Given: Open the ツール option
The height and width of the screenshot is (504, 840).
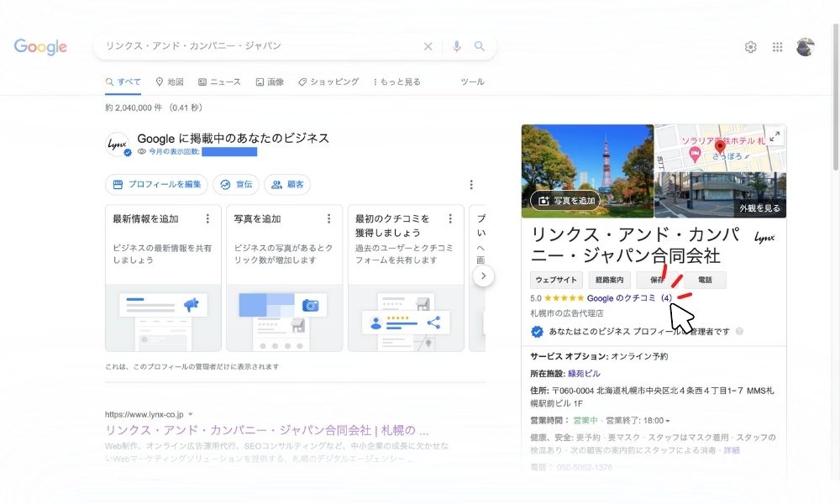Looking at the screenshot, I should 472,82.
